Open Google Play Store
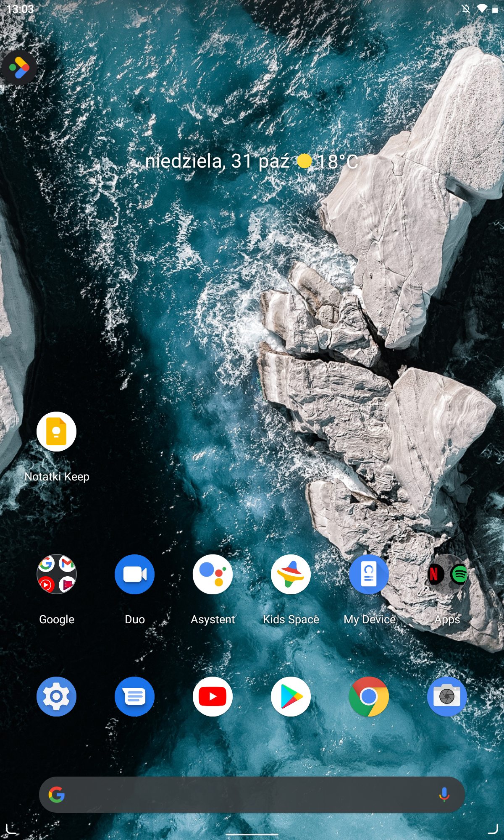 pos(291,696)
